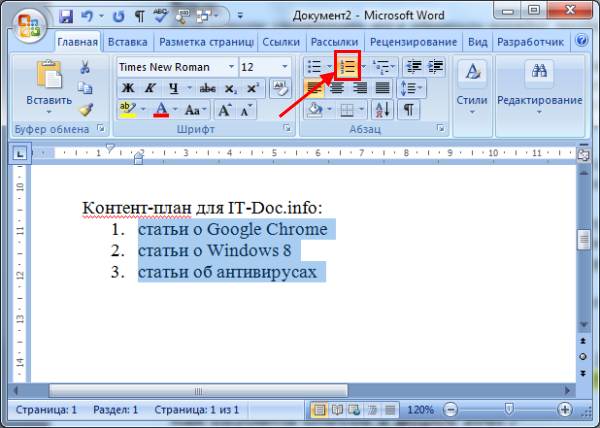This screenshot has width=600, height=428.
Task: Click the Format Painter brush icon
Action: (x=85, y=109)
